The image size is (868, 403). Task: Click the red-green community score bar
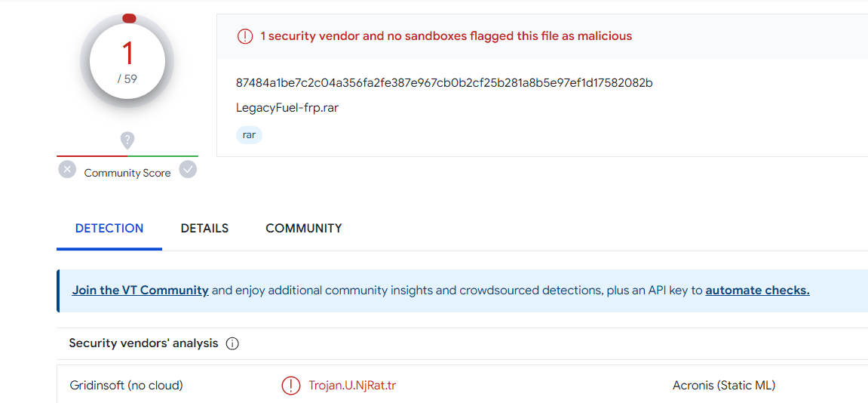(x=127, y=156)
